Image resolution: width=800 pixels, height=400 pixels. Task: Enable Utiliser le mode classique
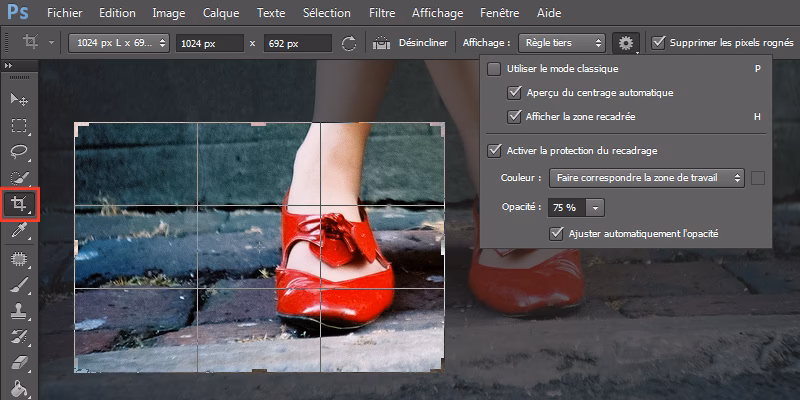point(494,69)
